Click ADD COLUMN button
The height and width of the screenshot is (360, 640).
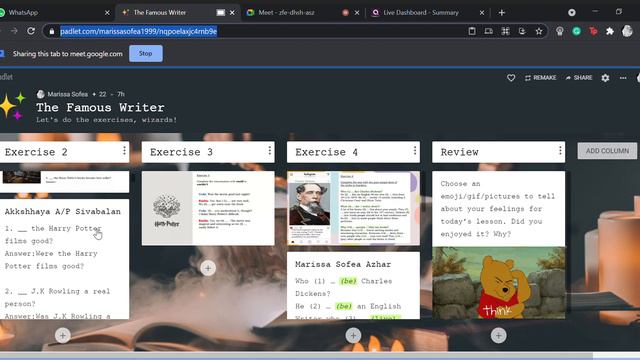pos(607,151)
